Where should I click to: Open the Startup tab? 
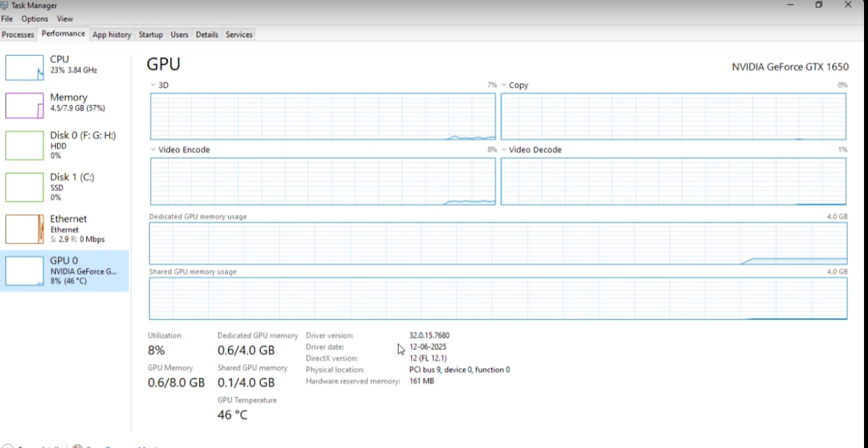151,34
